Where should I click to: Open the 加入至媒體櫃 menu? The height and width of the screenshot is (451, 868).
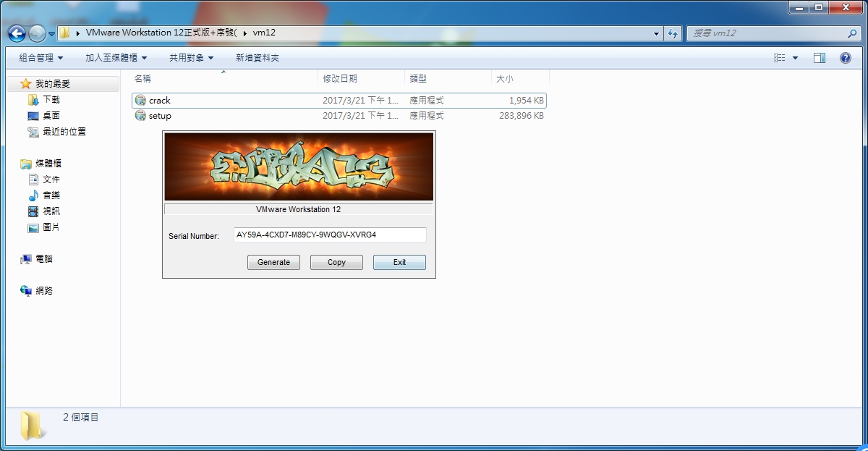click(x=116, y=57)
